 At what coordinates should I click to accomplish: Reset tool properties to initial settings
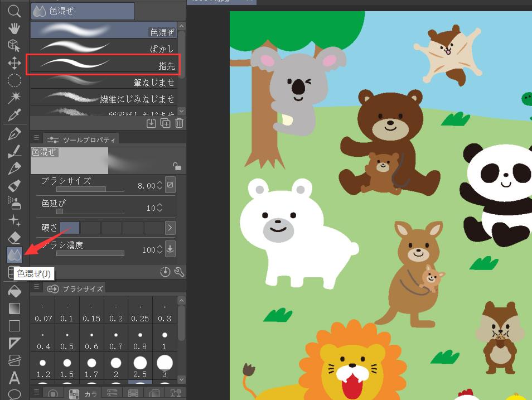[x=165, y=272]
